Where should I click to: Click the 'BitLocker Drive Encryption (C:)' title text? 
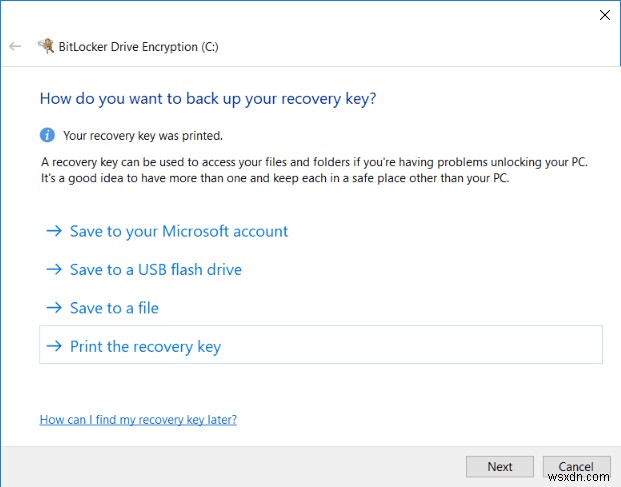click(136, 46)
